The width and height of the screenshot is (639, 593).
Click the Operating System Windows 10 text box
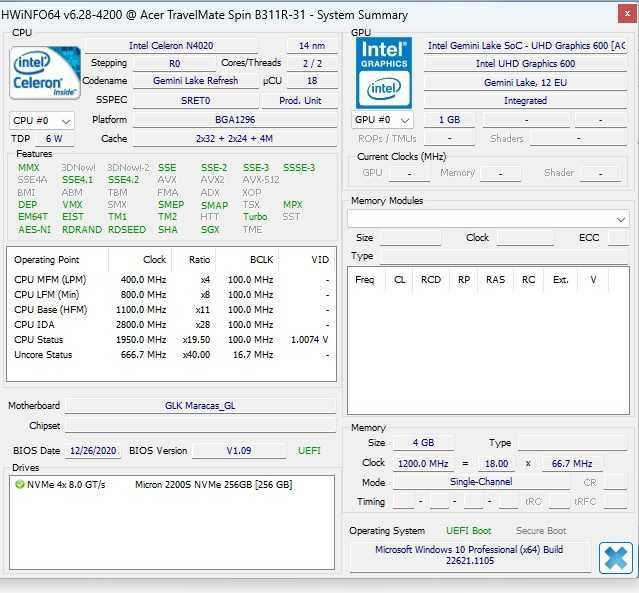pyautogui.click(x=469, y=556)
